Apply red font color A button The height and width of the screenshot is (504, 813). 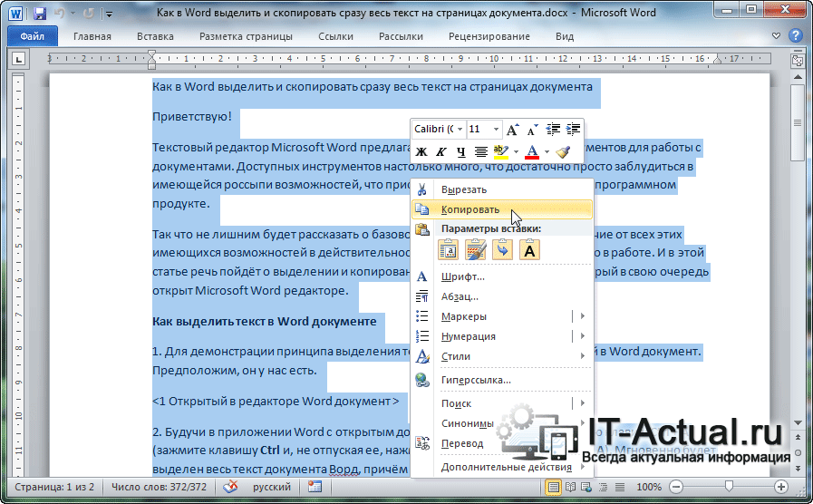(532, 152)
